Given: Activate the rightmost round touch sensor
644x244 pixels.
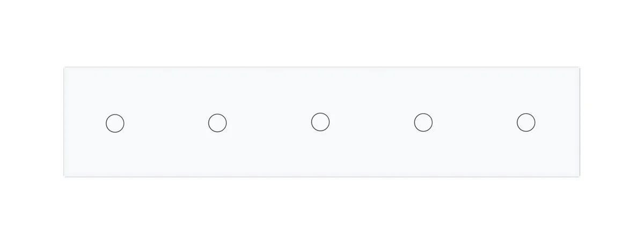Looking at the screenshot, I should click(x=526, y=123).
